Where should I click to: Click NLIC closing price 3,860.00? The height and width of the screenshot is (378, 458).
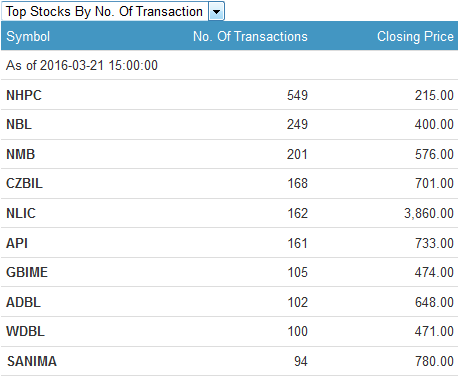point(429,213)
